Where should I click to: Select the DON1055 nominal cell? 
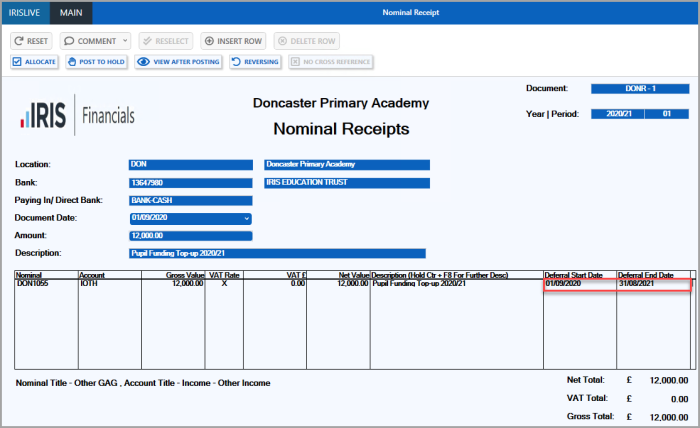point(46,284)
